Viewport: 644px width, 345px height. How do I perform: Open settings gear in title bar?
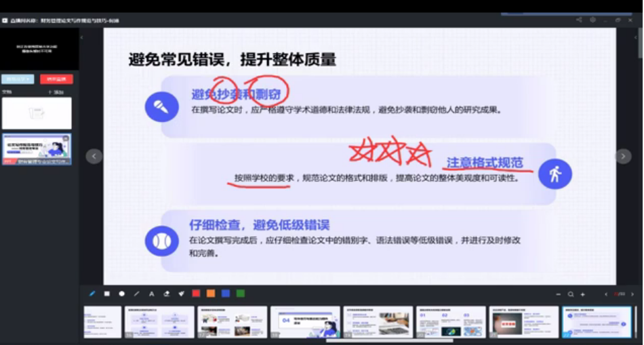tap(592, 20)
